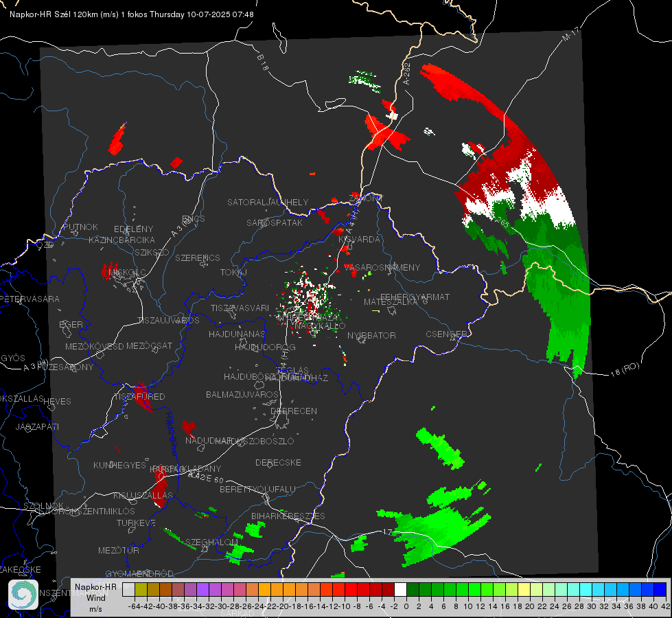672x618 pixels.
Task: Click the FÜZESABONY town label
Action: point(65,367)
